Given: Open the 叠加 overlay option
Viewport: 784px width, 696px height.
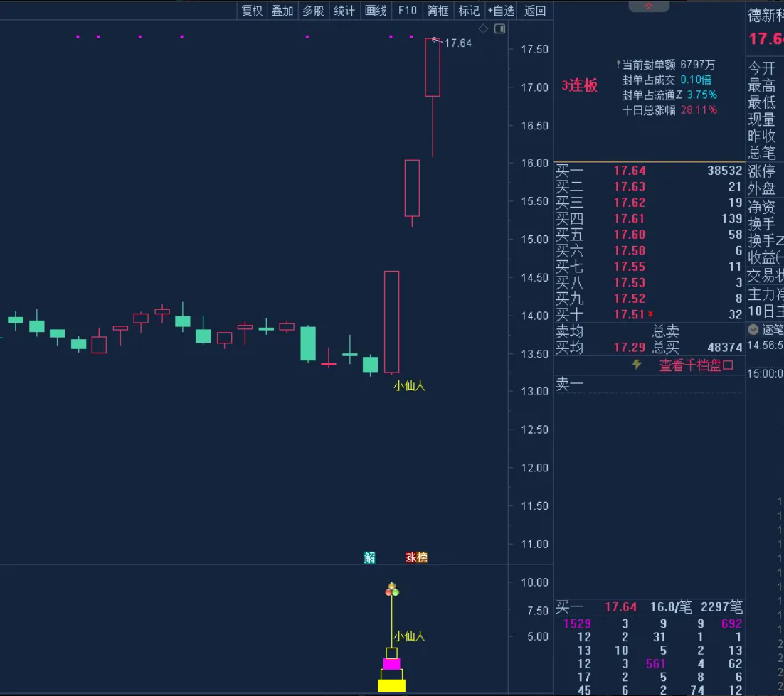Looking at the screenshot, I should coord(282,10).
